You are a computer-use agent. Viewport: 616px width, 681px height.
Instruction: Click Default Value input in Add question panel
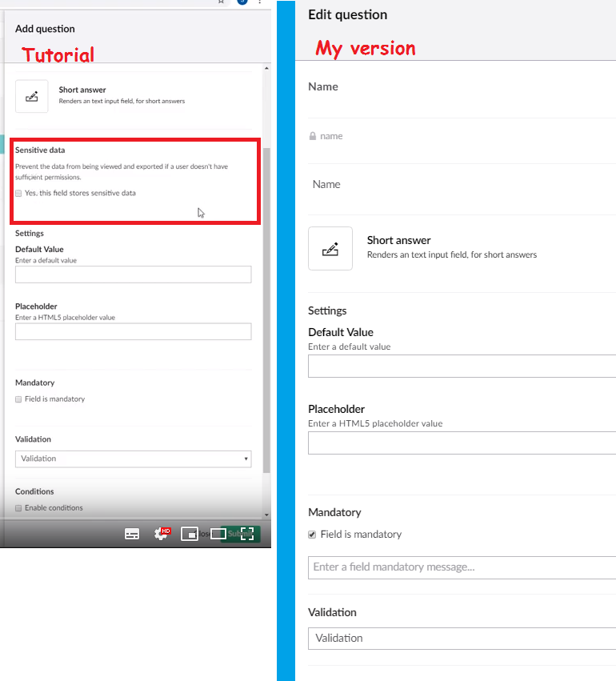tap(134, 274)
